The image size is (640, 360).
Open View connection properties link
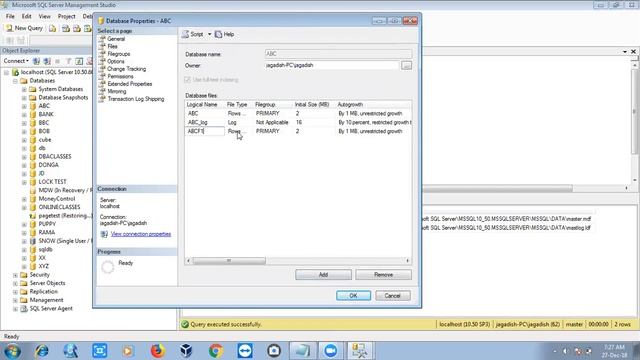pos(141,234)
